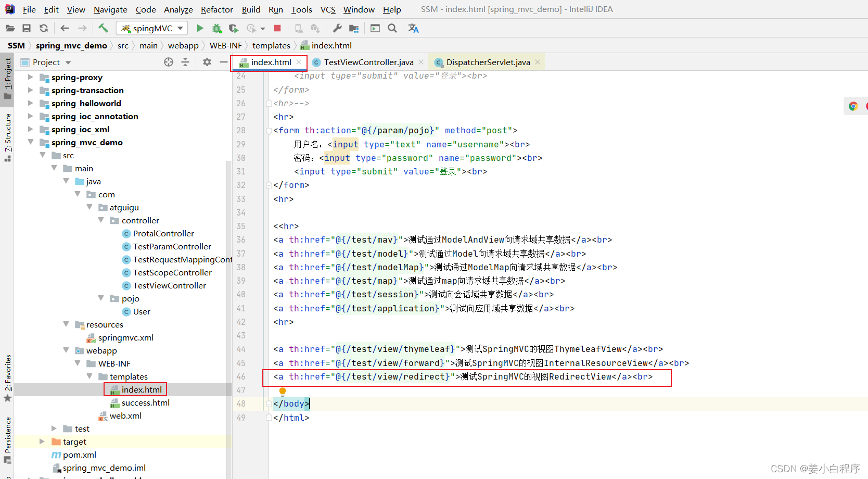Open the Chrome browser preview icon
Screen dimensions: 868x479
click(853, 106)
